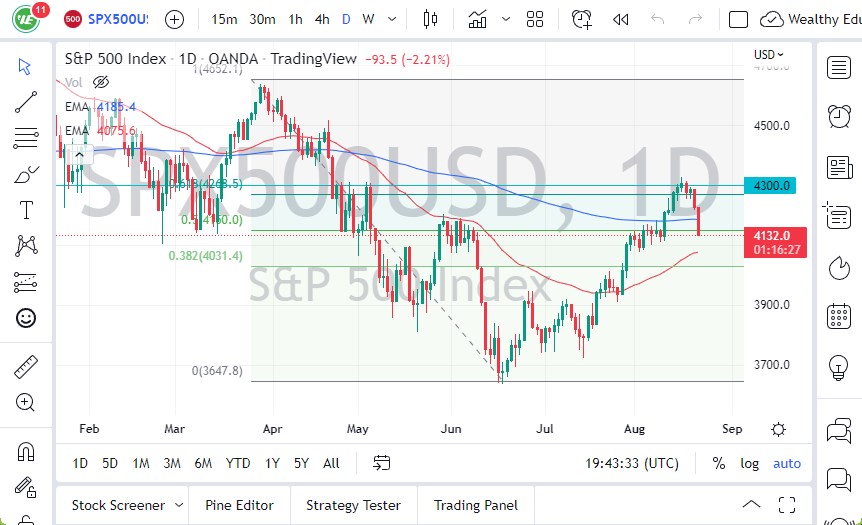Set the date range to YTD
The image size is (862, 525).
click(x=238, y=463)
